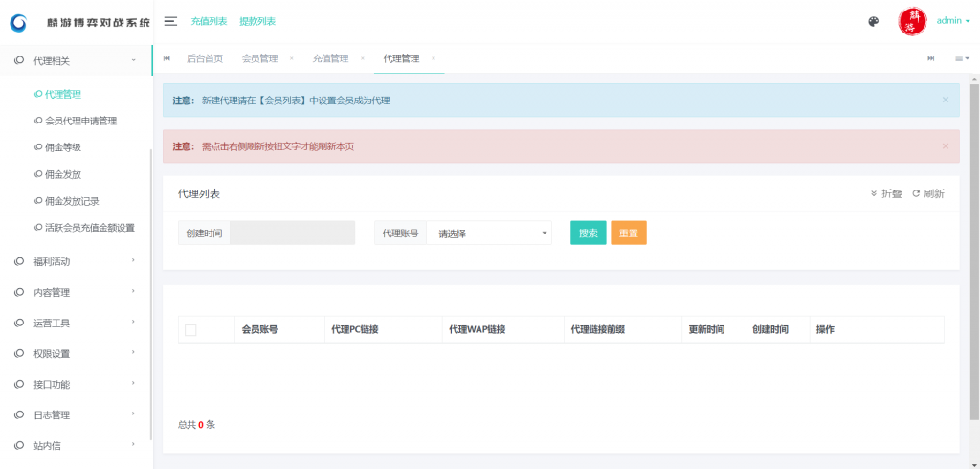Switch to the 后台首页 tab
The height and width of the screenshot is (469, 980).
(205, 58)
